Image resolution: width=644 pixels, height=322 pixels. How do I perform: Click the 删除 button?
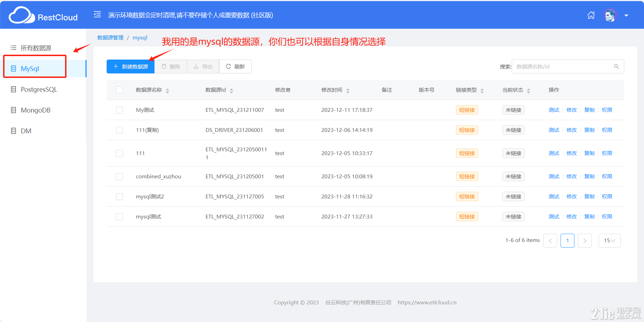[x=171, y=66]
